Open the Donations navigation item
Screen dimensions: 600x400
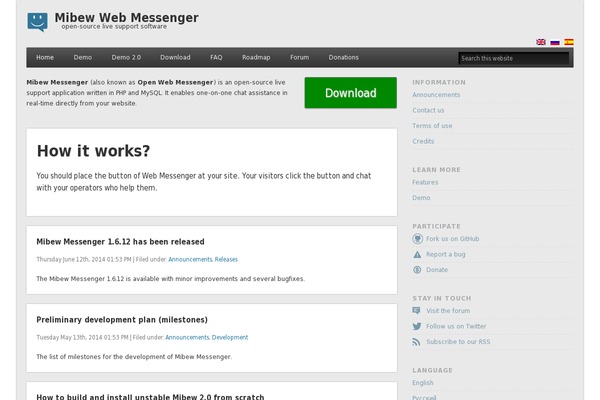[x=344, y=57]
